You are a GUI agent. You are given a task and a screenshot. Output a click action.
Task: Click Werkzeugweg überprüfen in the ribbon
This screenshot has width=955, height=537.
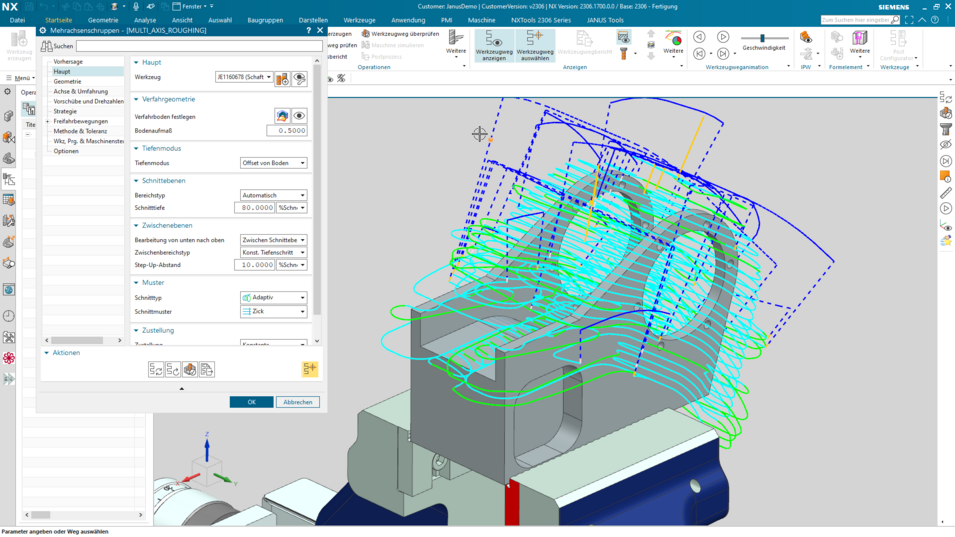coord(400,34)
